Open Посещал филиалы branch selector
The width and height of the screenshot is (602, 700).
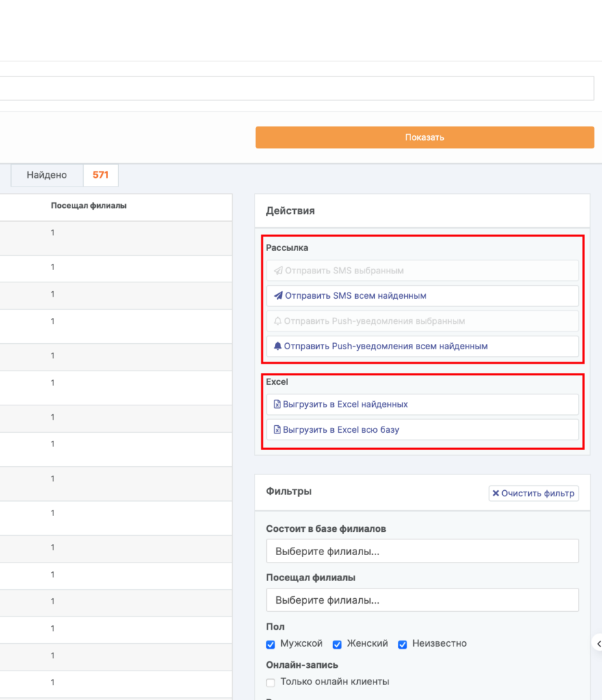click(x=422, y=600)
